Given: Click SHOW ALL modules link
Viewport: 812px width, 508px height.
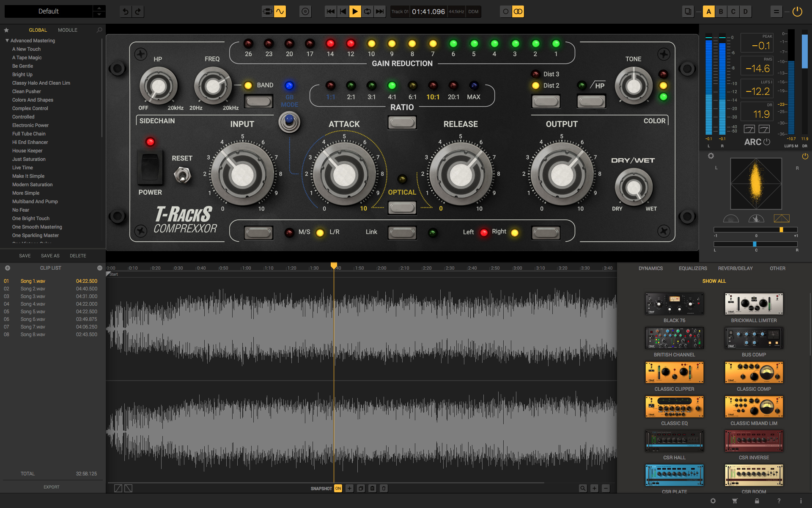Looking at the screenshot, I should pyautogui.click(x=714, y=281).
